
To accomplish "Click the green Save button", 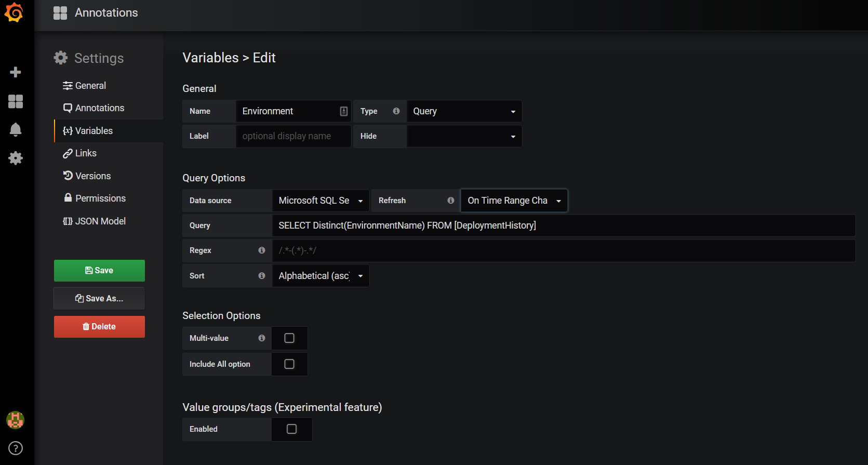I will 99,271.
